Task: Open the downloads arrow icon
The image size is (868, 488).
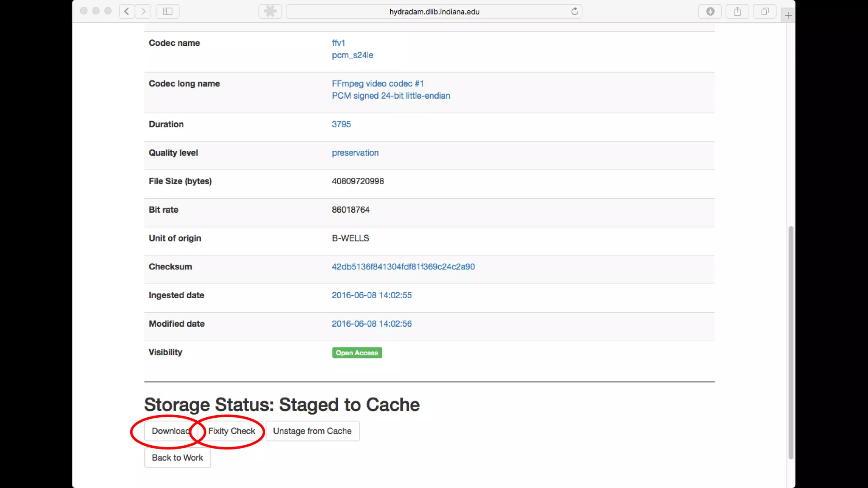Action: [710, 11]
